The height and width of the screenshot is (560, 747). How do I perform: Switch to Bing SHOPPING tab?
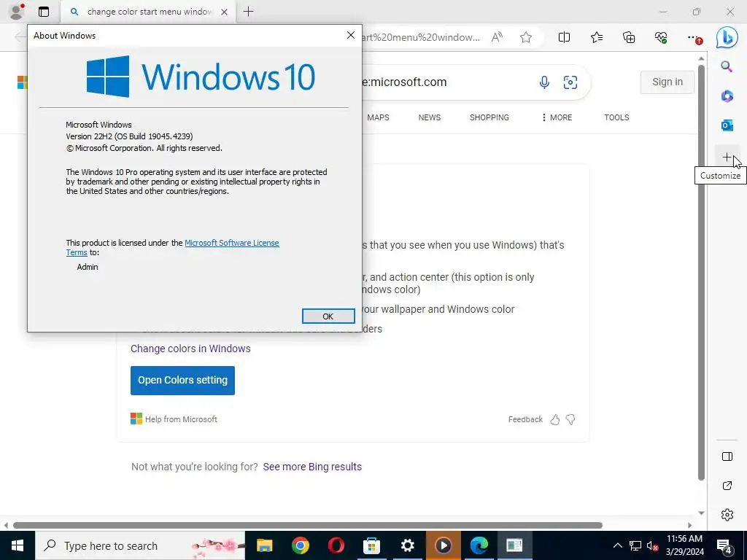coord(489,117)
